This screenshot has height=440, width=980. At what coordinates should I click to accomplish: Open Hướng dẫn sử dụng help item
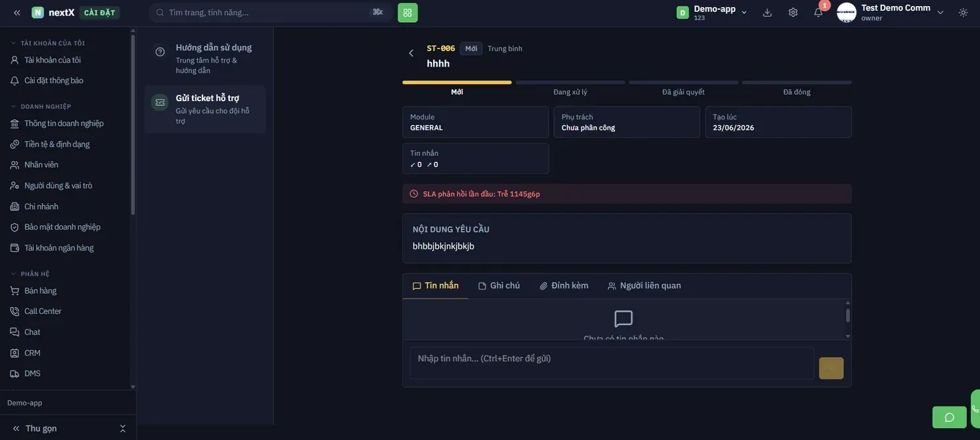205,58
